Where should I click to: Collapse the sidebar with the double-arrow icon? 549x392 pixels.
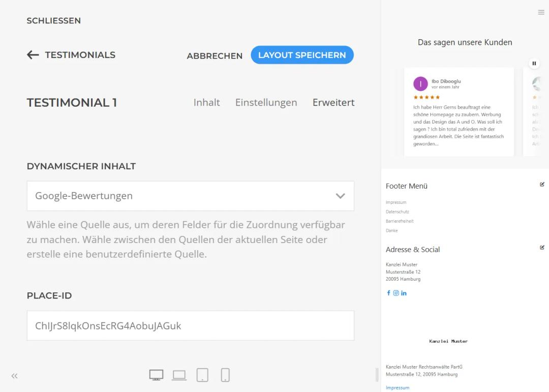pos(14,376)
